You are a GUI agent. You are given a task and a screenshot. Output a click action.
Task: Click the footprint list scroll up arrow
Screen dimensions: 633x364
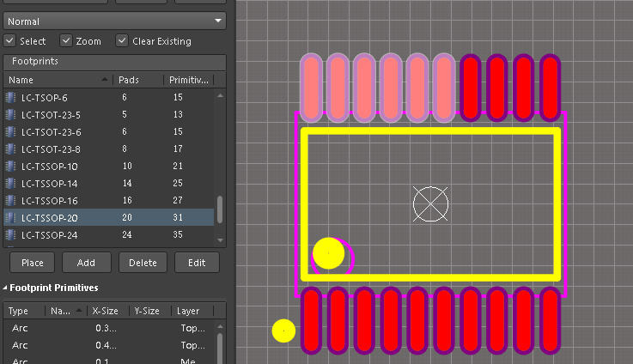[220, 95]
